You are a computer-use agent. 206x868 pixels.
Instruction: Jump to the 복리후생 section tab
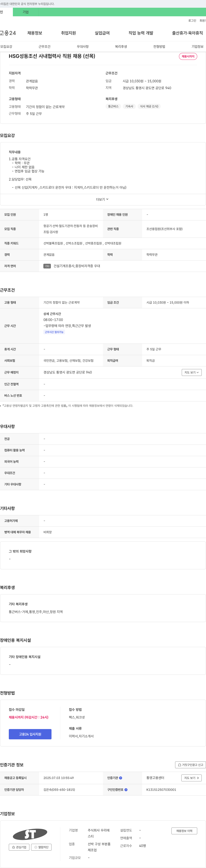121,47
